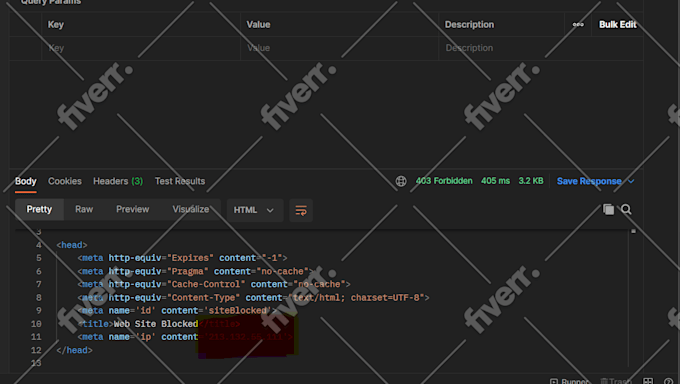Select the Pretty view

[39, 210]
